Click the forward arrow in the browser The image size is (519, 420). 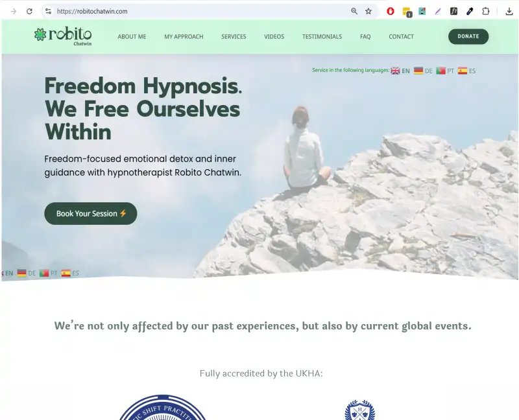coord(14,11)
